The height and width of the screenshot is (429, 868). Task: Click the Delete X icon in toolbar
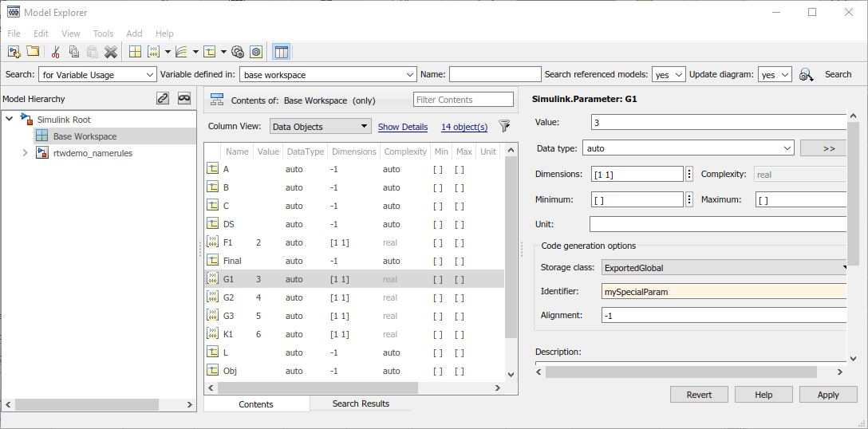[x=111, y=52]
